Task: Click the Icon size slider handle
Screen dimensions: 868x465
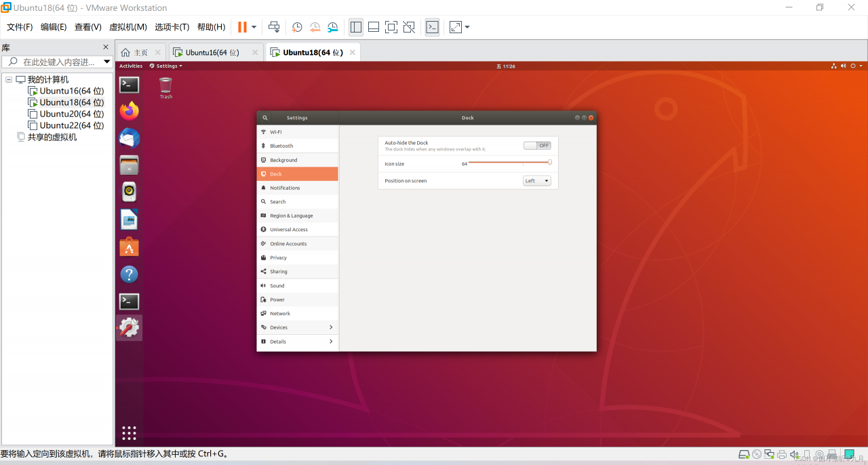Action: coord(549,162)
